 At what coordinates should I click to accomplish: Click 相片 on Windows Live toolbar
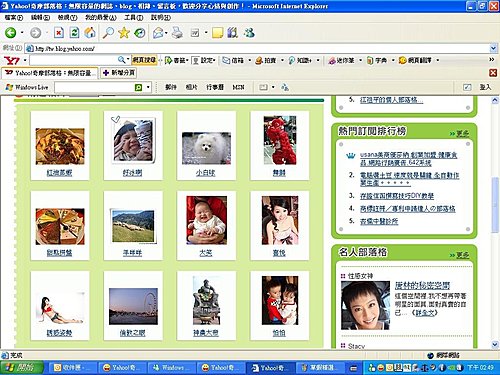click(191, 87)
